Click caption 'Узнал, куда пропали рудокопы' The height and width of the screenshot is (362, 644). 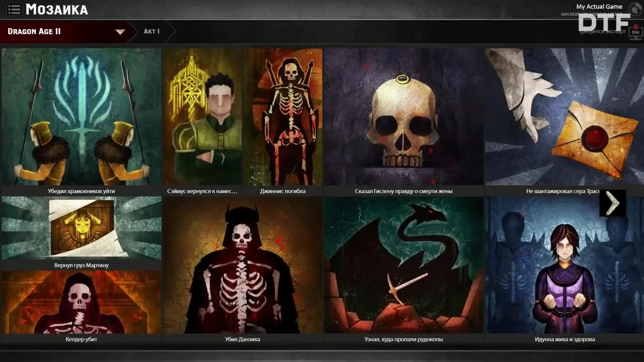click(x=404, y=339)
